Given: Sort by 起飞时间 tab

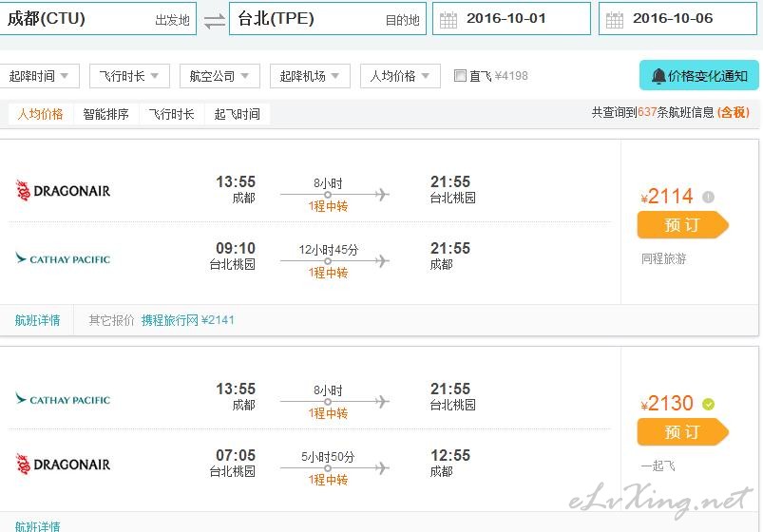Looking at the screenshot, I should pyautogui.click(x=238, y=114).
